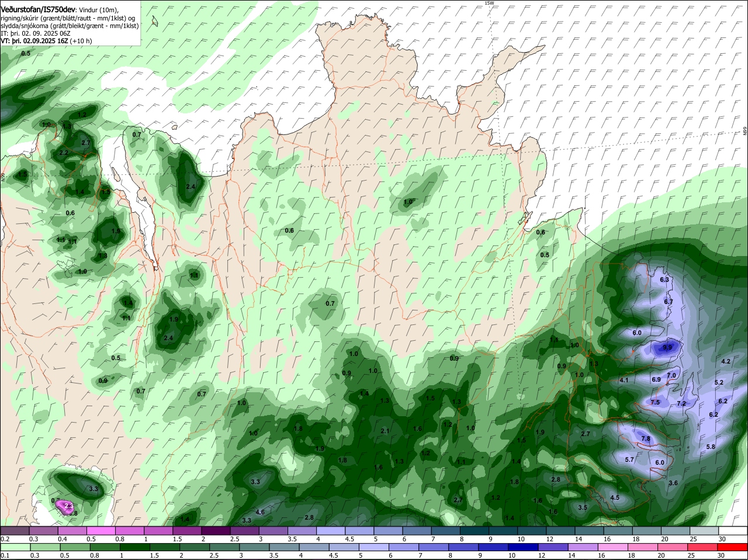
Task: Click the 6.7 precipitation value on the map
Action: (669, 302)
